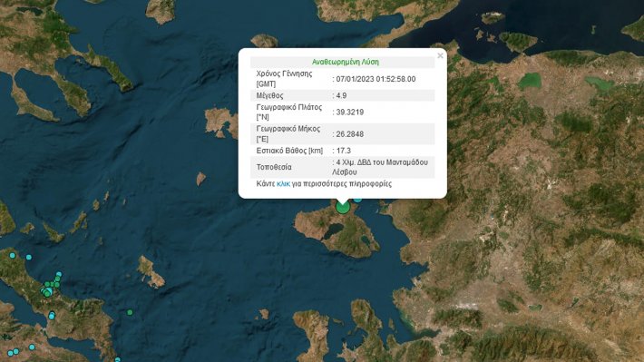This screenshot has height=362, width=644.
Task: Select the small cyan marker beside the large Lesvos marker
Action: (x=357, y=200)
